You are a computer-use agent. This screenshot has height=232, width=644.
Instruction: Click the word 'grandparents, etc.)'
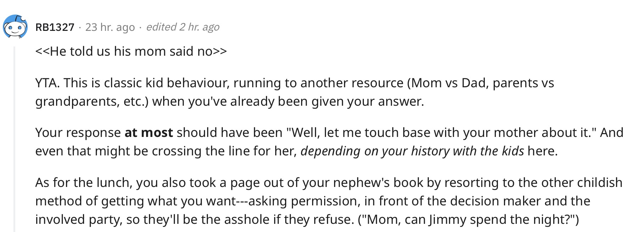point(94,102)
